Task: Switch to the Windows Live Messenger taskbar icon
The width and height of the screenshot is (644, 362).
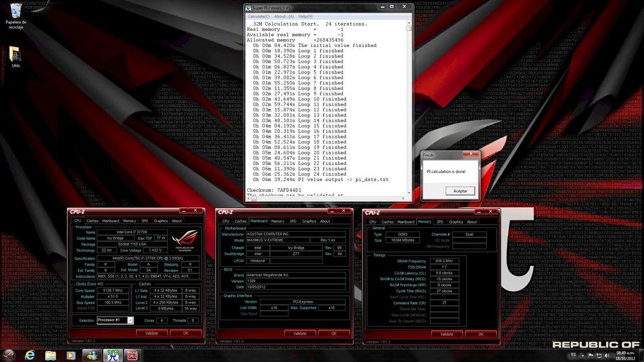Action: [92, 355]
